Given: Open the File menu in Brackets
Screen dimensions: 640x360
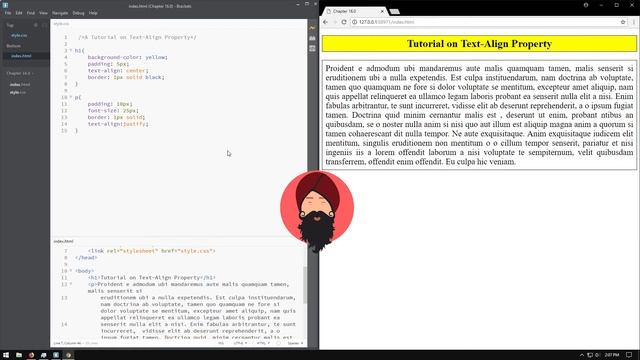Looking at the screenshot, I should coord(8,13).
